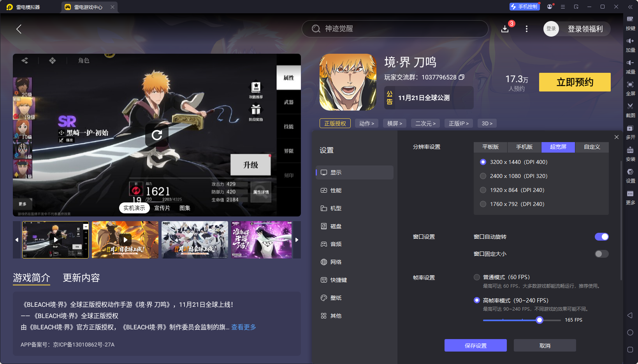Viewport: 638px width, 364px height.
Task: Open the 二次元 tag category
Action: 425,123
